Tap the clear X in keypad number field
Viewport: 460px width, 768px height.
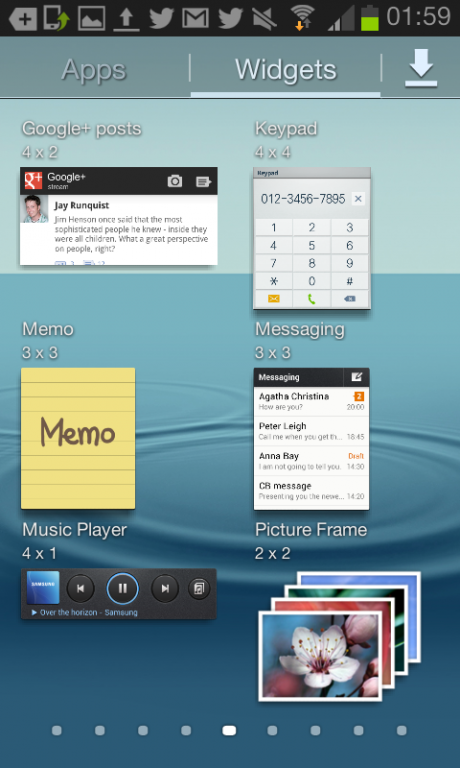click(358, 199)
